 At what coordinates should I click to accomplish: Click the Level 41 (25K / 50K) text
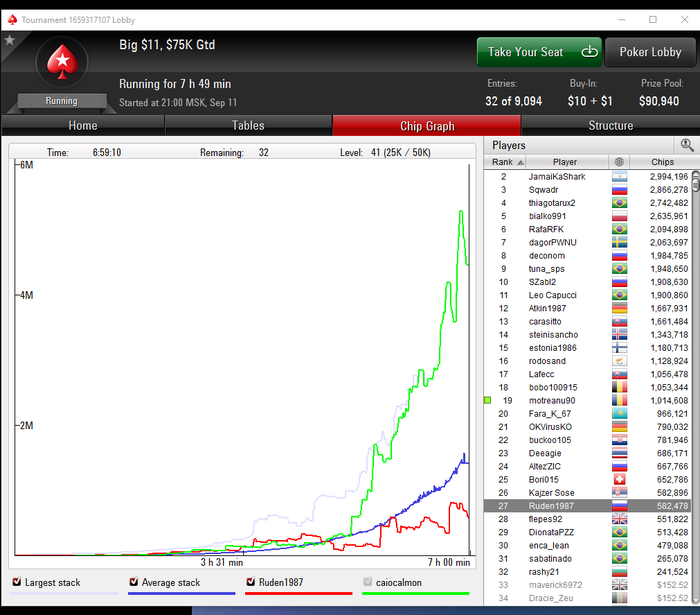385,153
